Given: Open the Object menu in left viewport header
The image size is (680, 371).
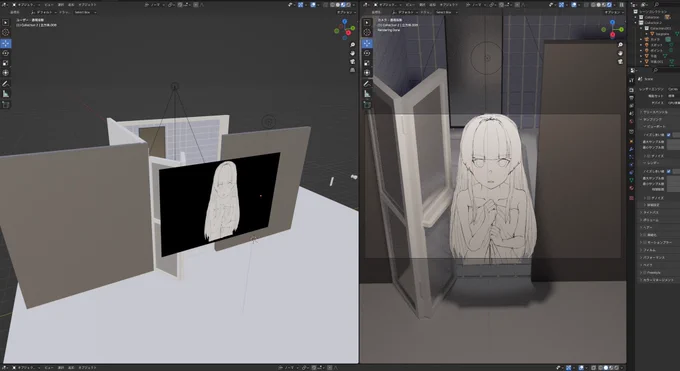Looking at the screenshot, I should (x=87, y=5).
